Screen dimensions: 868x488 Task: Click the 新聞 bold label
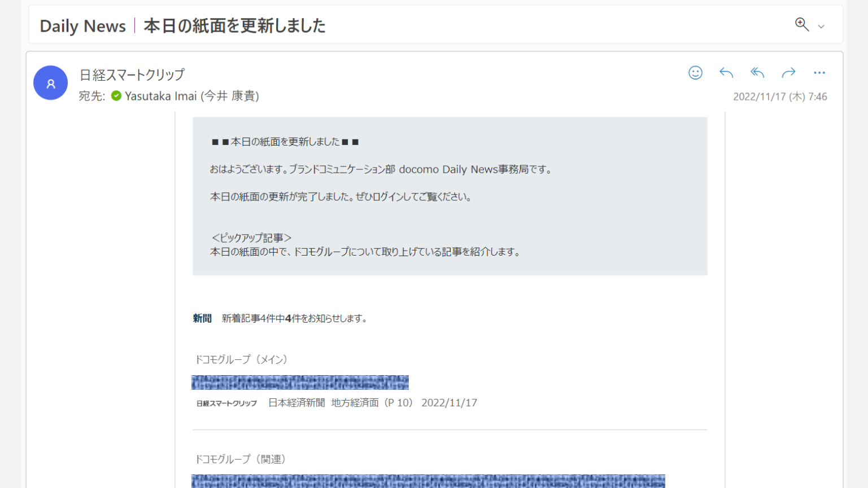coord(202,318)
